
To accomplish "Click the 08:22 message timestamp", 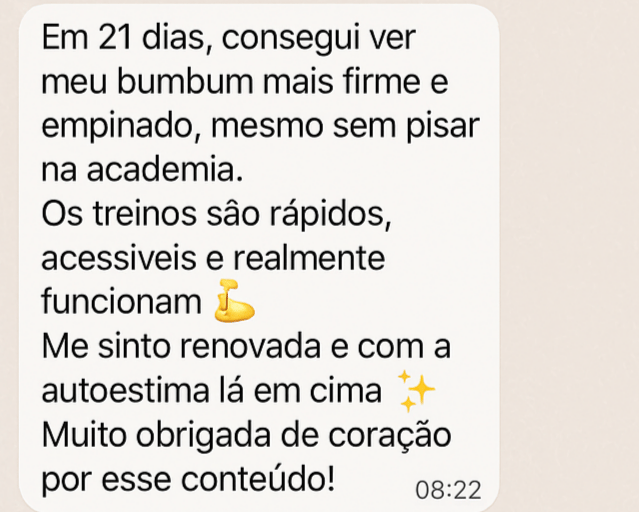I will (448, 490).
